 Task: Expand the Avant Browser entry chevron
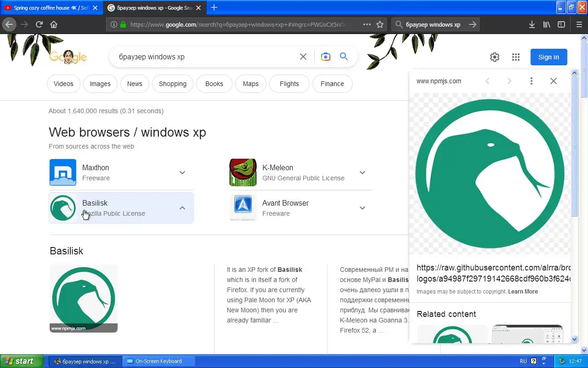coord(362,208)
